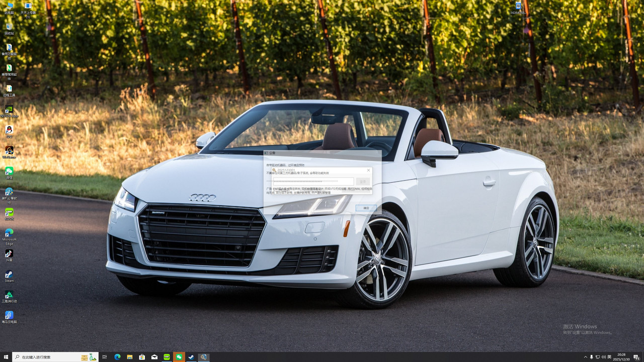Open the volume tray icon
The height and width of the screenshot is (362, 644).
coord(603,357)
